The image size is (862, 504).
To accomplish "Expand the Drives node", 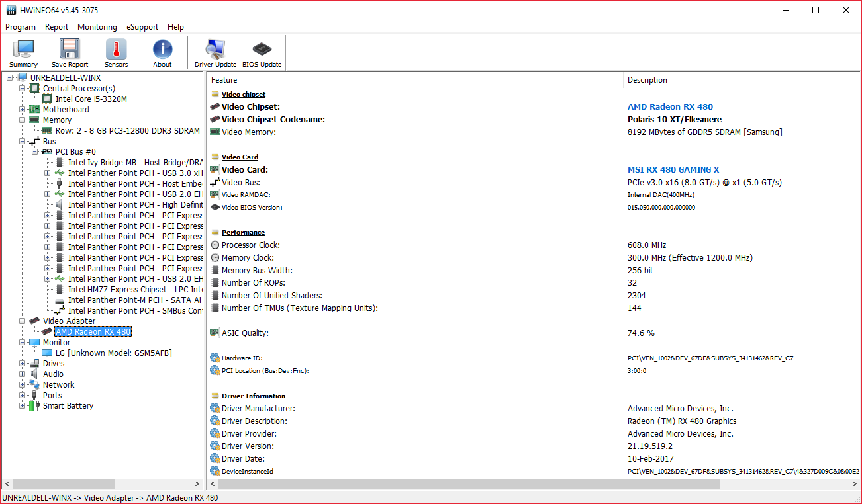I will (x=23, y=364).
